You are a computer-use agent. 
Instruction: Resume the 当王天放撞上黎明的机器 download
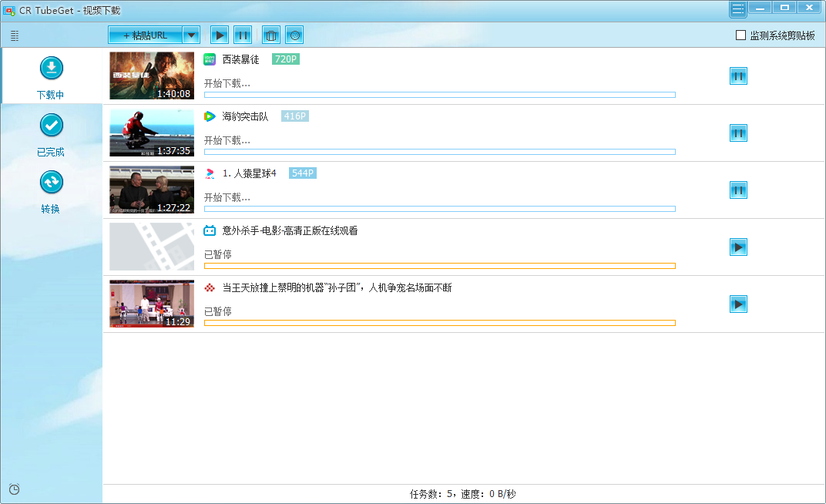(x=738, y=304)
